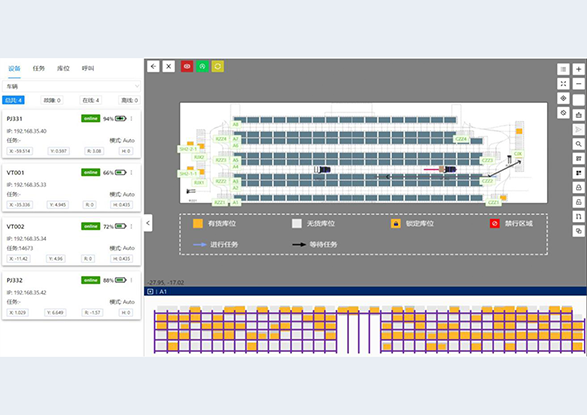The height and width of the screenshot is (415, 587).
Task: Click the orange 有货库位 legend swatch
Action: 198,224
